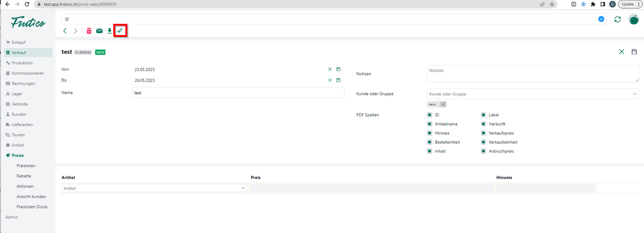Image resolution: width=644 pixels, height=233 pixels.
Task: Remove the Heim tag
Action: pos(443,104)
